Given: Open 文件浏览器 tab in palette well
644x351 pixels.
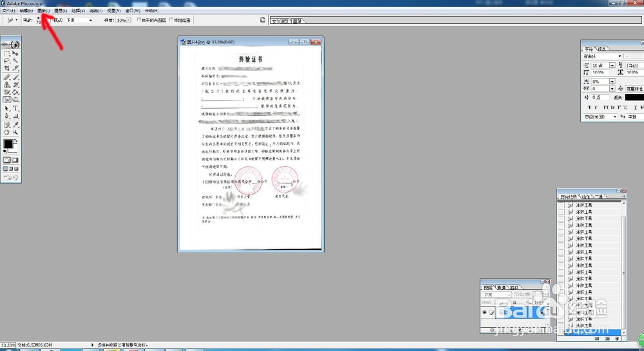Looking at the screenshot, I should pos(280,21).
